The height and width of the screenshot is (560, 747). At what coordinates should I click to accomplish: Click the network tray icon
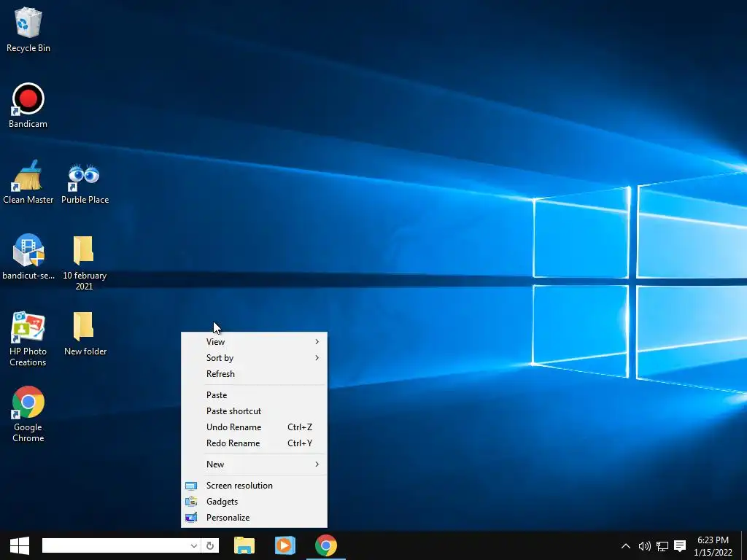(662, 545)
